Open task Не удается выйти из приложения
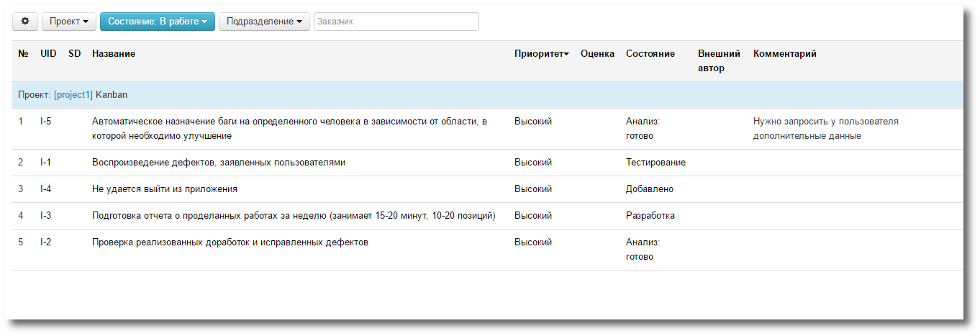This screenshot has height=336, width=980. click(165, 189)
